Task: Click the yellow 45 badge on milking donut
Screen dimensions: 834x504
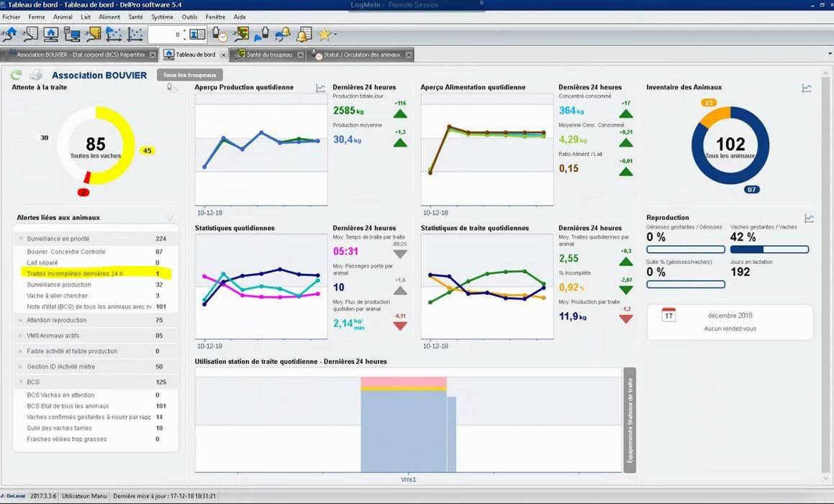Action: (148, 150)
